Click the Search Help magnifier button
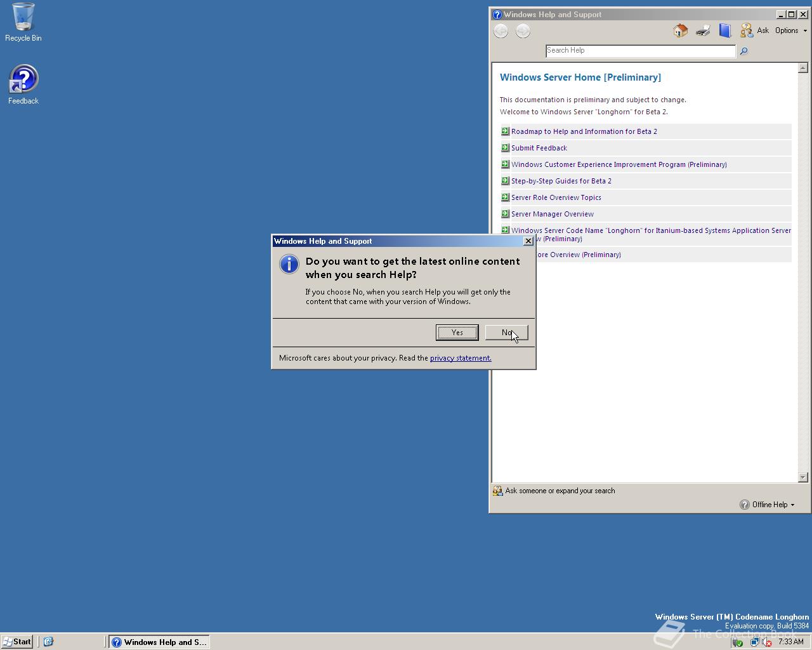The height and width of the screenshot is (650, 812). click(743, 51)
